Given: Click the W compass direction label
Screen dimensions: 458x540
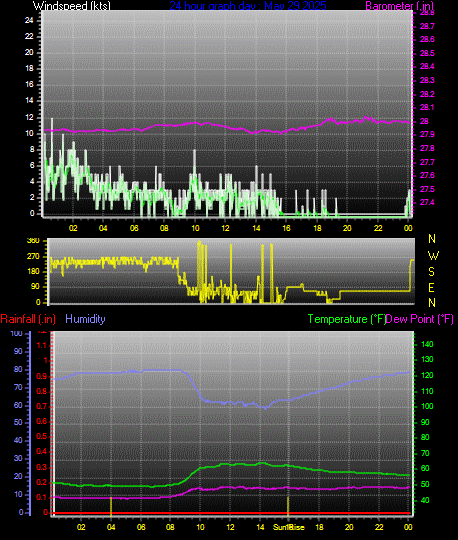Looking at the screenshot, I should coord(433,256).
